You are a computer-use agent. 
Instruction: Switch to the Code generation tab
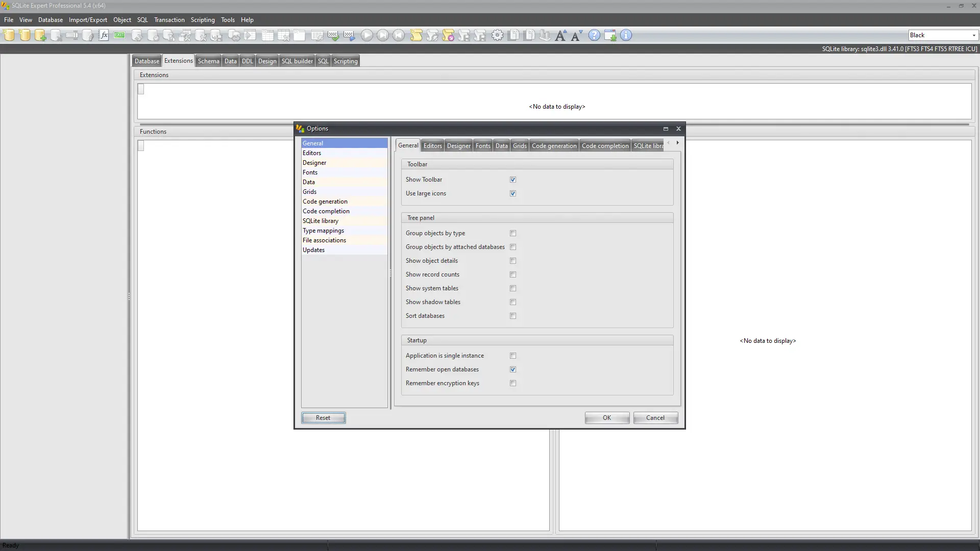[x=554, y=146]
